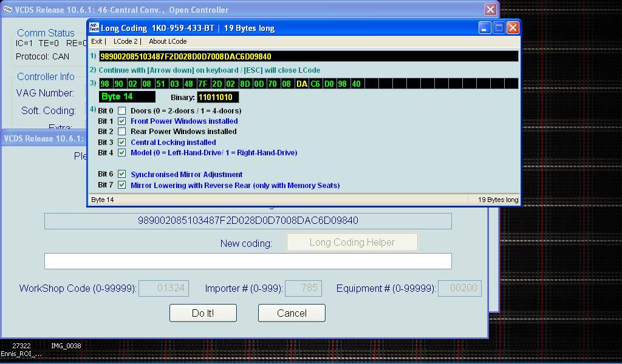Select byte cell 0D
The height and width of the screenshot is (364, 622).
(259, 84)
